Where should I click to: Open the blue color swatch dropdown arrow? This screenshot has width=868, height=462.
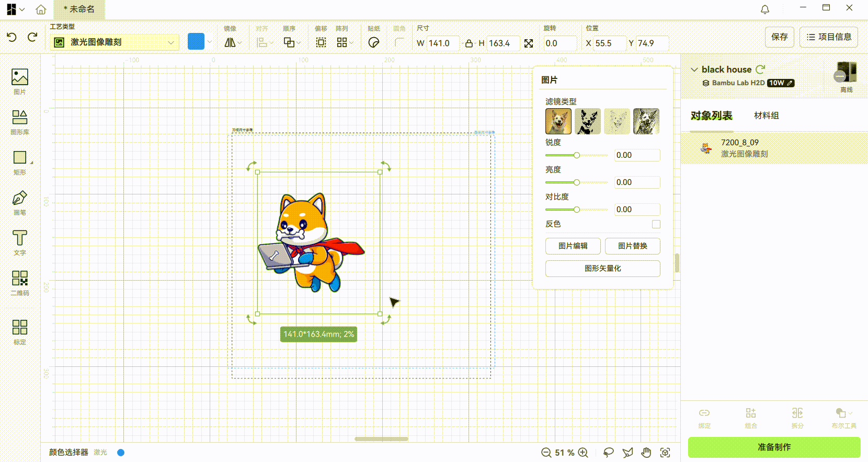(210, 42)
